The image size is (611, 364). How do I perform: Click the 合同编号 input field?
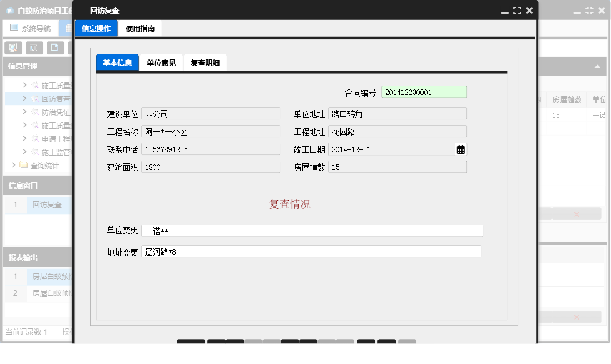point(424,91)
